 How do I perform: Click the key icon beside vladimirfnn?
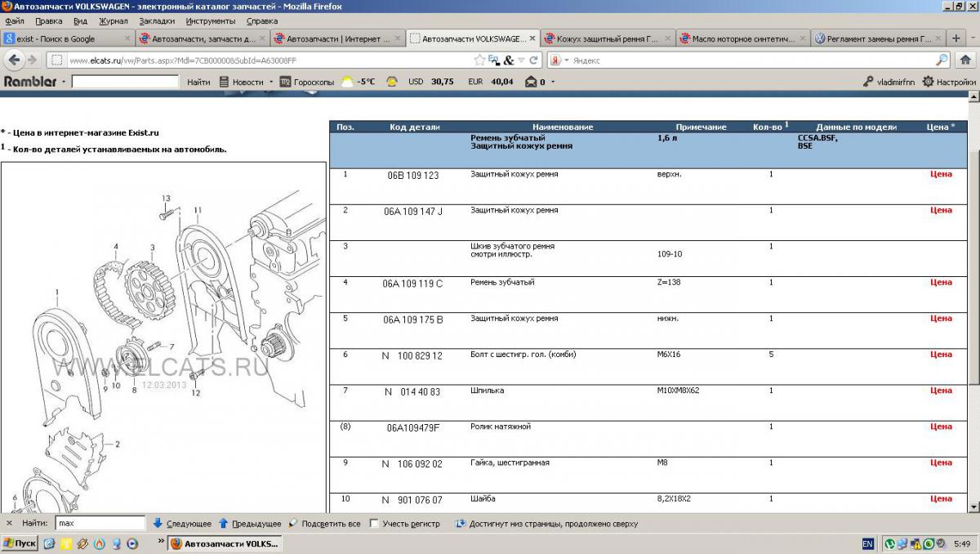point(868,82)
